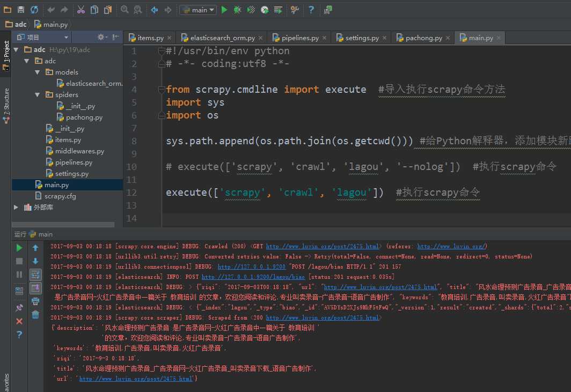Open help via question mark toolbar icon
571x392 pixels.
pyautogui.click(x=311, y=10)
